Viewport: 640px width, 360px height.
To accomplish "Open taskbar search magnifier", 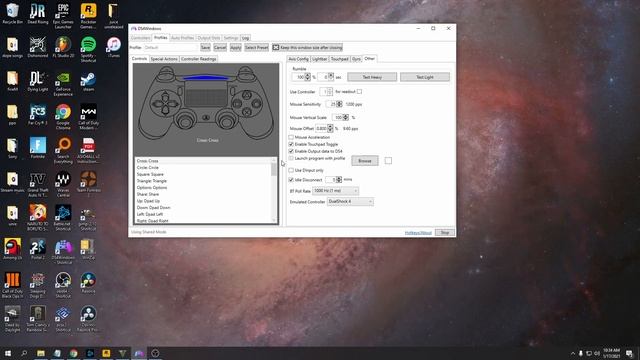I will coord(24,353).
